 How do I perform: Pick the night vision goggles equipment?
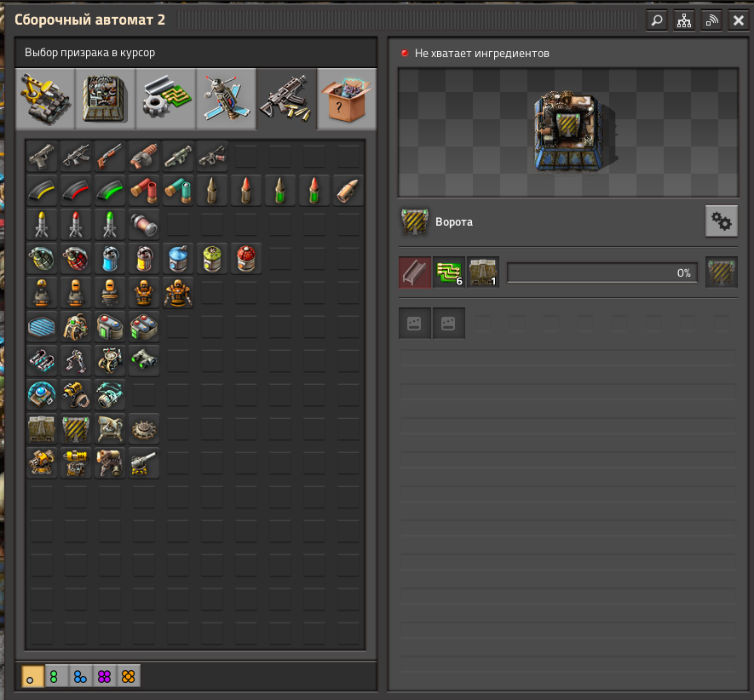tap(144, 361)
